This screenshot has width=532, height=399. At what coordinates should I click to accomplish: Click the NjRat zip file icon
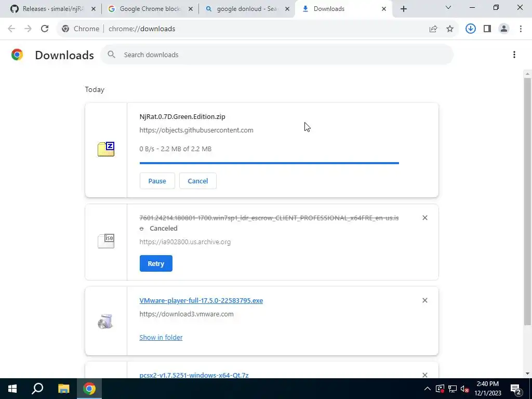coord(106,149)
